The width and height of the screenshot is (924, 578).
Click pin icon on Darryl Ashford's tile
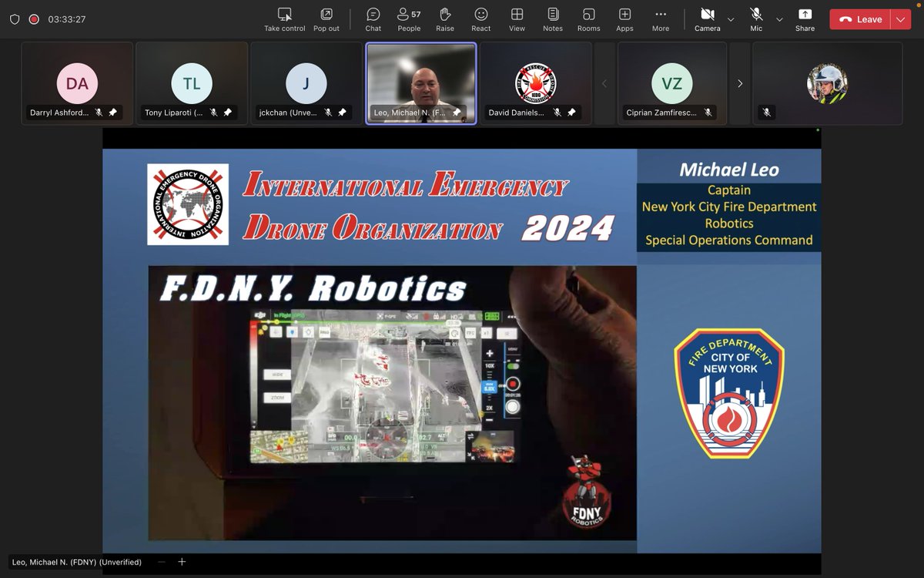tap(112, 113)
